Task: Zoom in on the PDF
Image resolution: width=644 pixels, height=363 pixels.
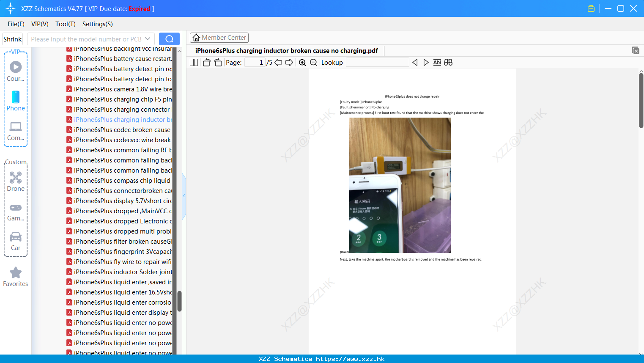Action: 302,62
